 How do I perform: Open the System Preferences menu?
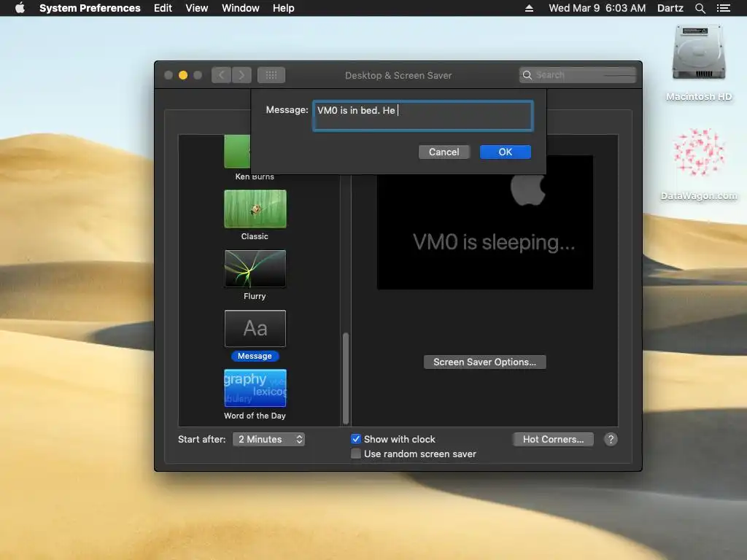[90, 8]
